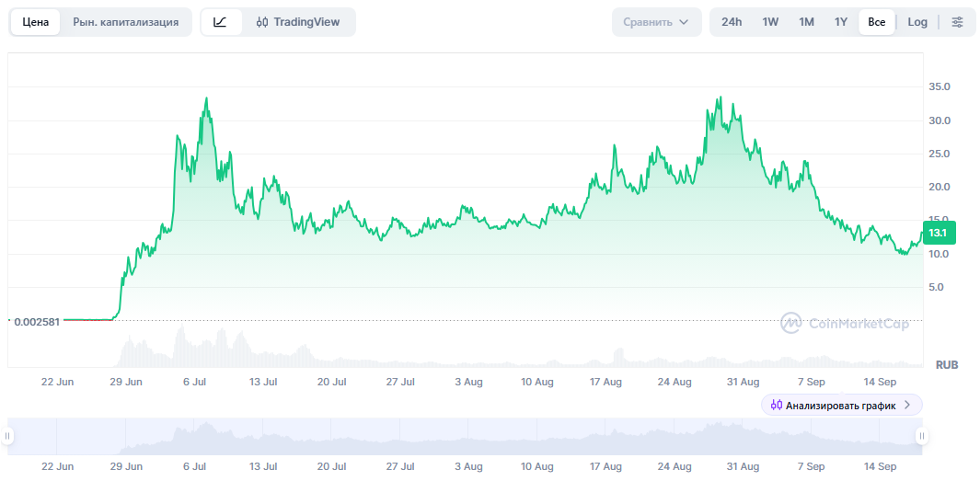This screenshot has height=481, width=980.
Task: Click the 31 Aug main axis date
Action: click(744, 382)
